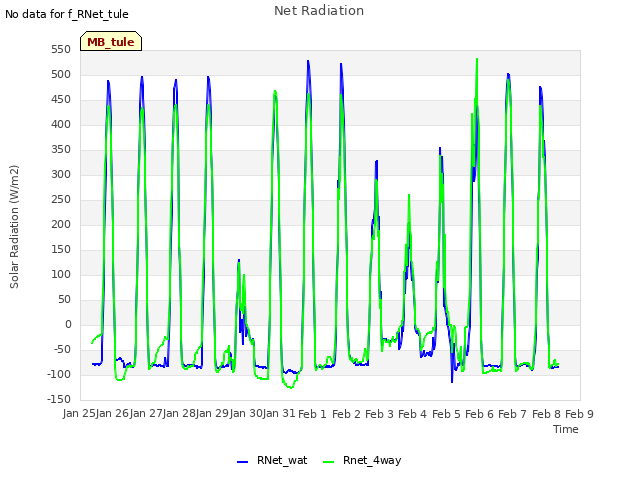The height and width of the screenshot is (480, 640).
Task: Click the Feb 7 x-axis tick label
Action: 513,414
